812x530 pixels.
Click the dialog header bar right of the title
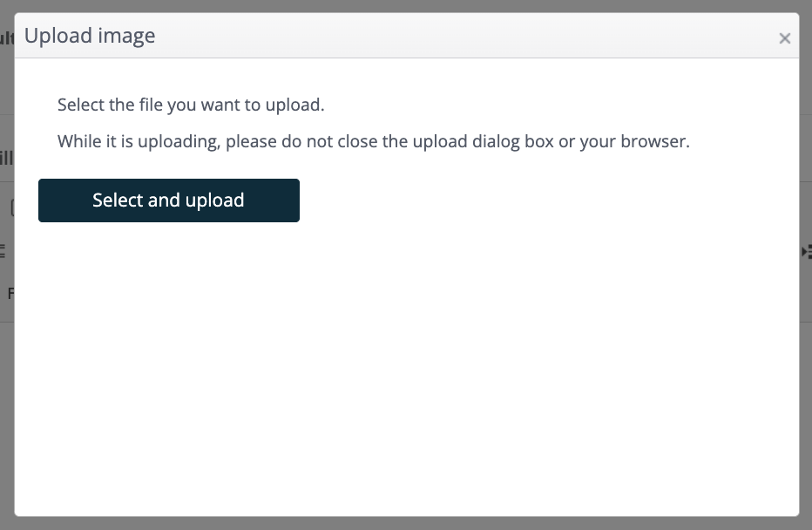466,36
